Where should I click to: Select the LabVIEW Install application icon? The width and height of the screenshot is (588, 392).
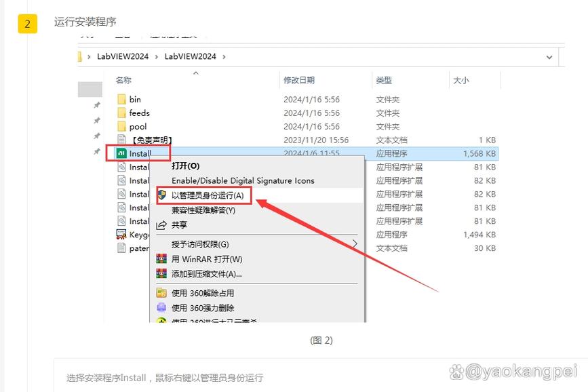tap(120, 153)
